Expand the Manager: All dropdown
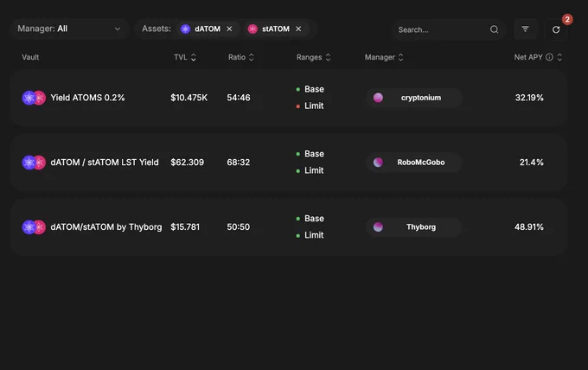 click(x=69, y=29)
